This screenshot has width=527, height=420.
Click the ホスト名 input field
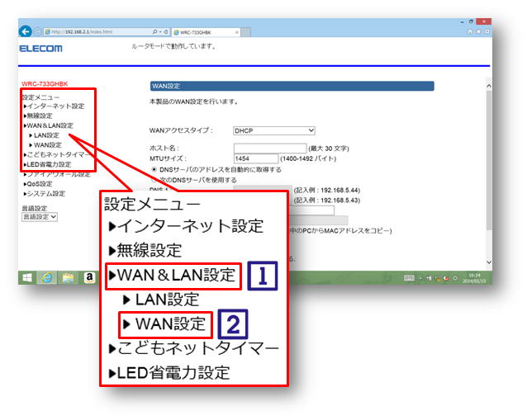click(x=270, y=148)
